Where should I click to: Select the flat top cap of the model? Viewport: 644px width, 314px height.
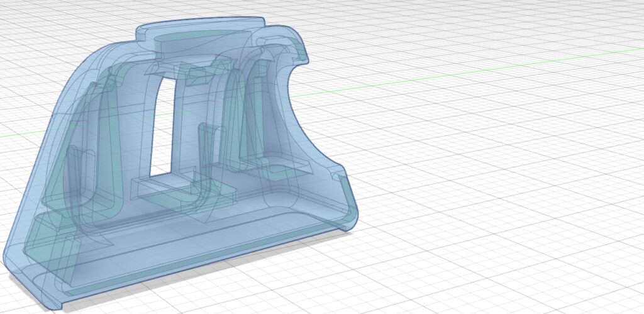click(x=201, y=27)
